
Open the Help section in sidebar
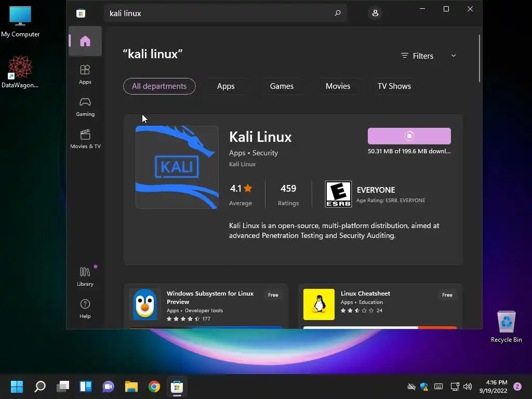[85, 309]
